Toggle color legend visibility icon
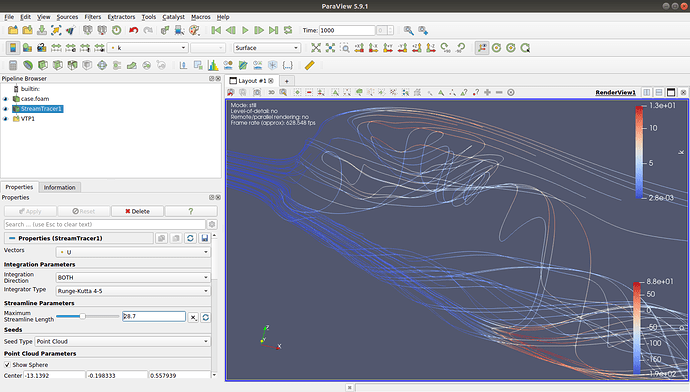The width and height of the screenshot is (690, 392). pos(13,48)
